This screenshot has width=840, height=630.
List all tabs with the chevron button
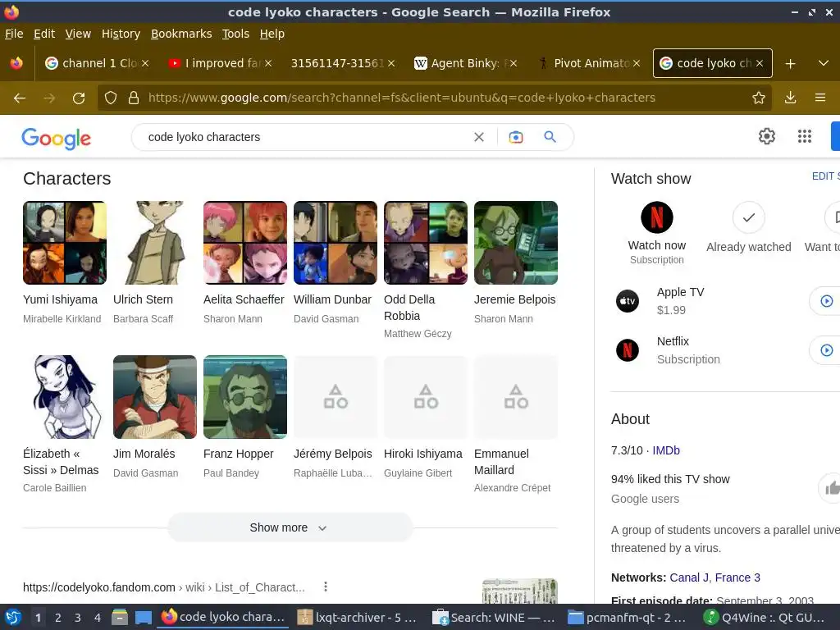(824, 63)
